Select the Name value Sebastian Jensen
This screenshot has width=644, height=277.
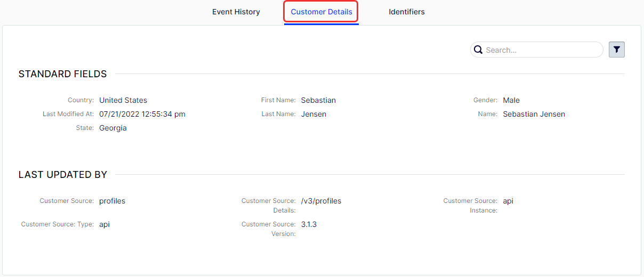tap(534, 114)
